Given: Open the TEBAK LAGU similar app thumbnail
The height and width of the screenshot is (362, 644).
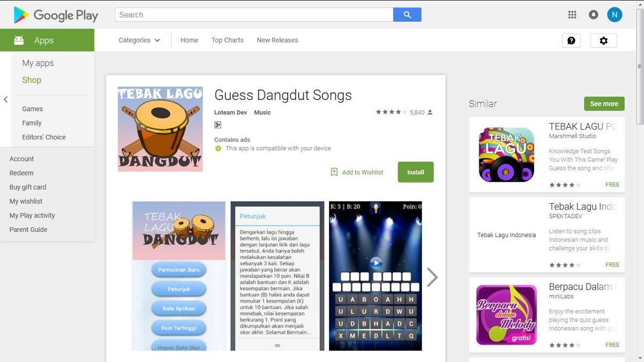Looking at the screenshot, I should [507, 155].
